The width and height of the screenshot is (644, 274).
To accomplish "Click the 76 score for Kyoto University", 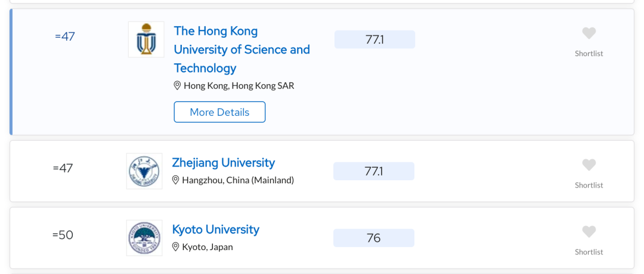I will coord(374,238).
